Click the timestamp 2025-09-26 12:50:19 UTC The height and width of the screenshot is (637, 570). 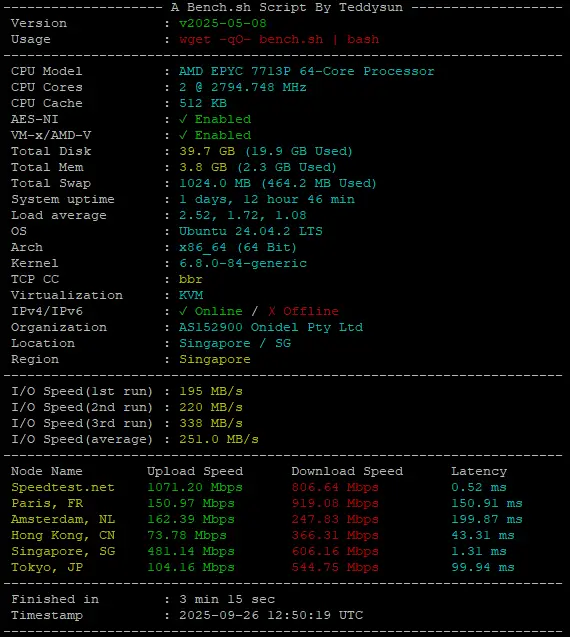click(x=271, y=615)
